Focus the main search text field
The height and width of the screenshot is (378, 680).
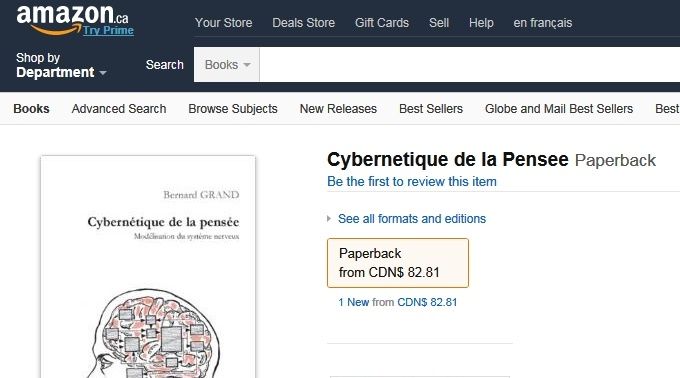coord(470,65)
